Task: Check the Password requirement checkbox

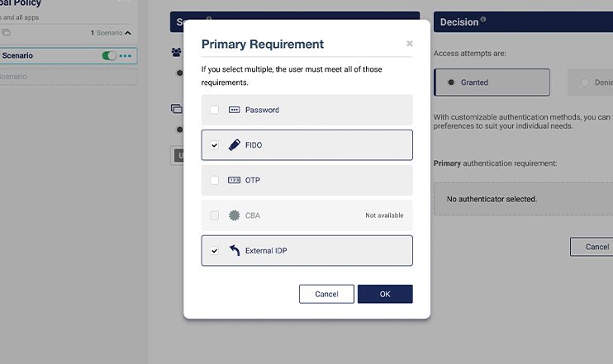Action: click(x=215, y=110)
